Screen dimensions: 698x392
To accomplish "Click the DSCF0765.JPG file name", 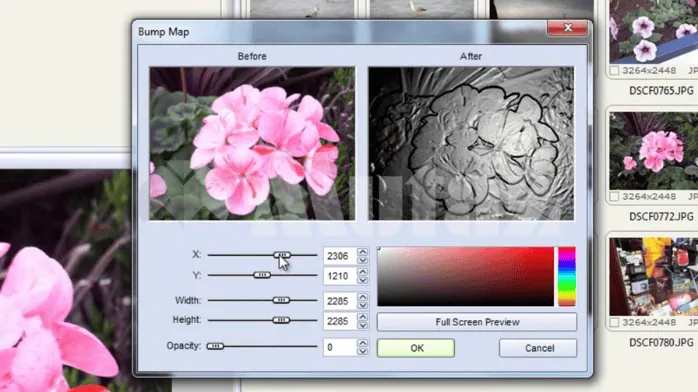I will click(661, 91).
